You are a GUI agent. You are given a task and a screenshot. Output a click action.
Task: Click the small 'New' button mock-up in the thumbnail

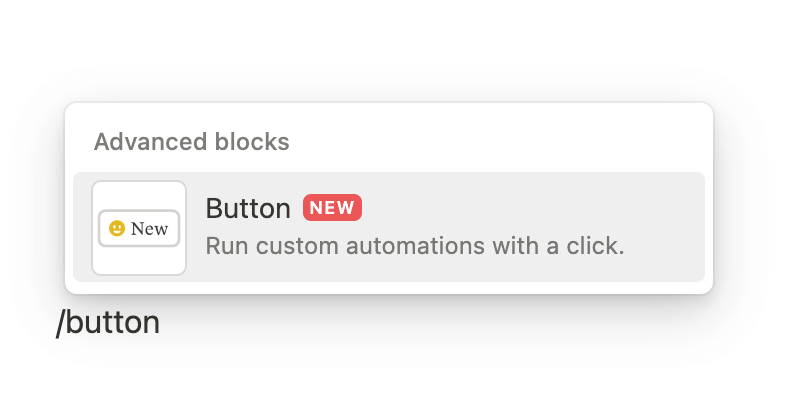(139, 229)
